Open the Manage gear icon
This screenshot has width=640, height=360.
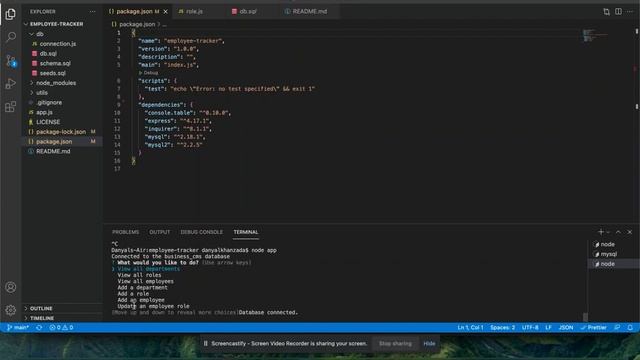click(11, 310)
